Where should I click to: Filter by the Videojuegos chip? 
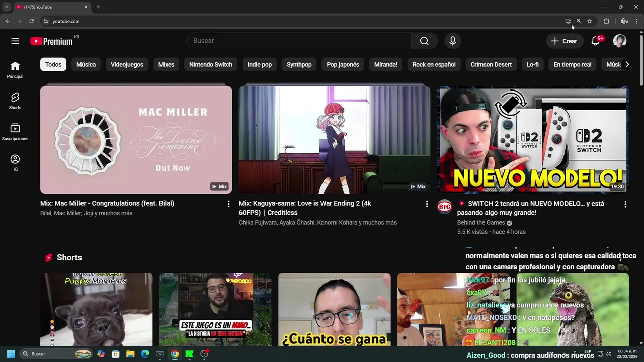click(x=127, y=64)
